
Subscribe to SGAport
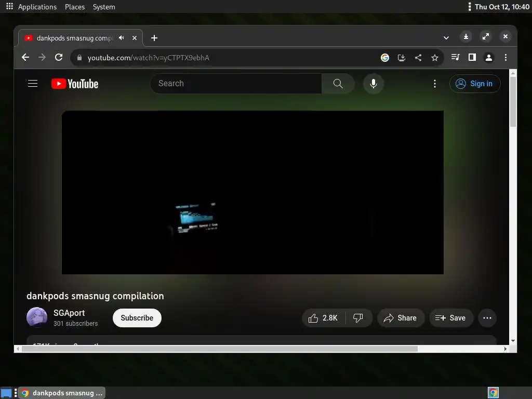point(137,318)
